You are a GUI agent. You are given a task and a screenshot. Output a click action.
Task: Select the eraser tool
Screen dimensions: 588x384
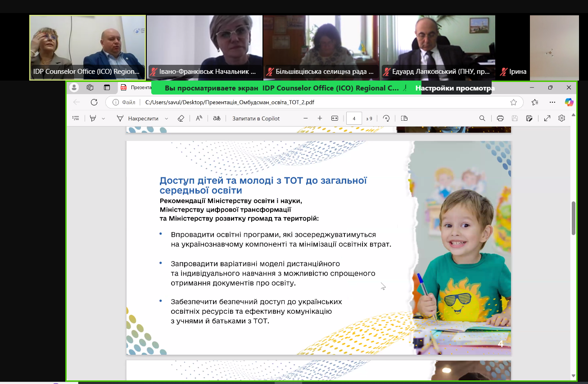181,118
